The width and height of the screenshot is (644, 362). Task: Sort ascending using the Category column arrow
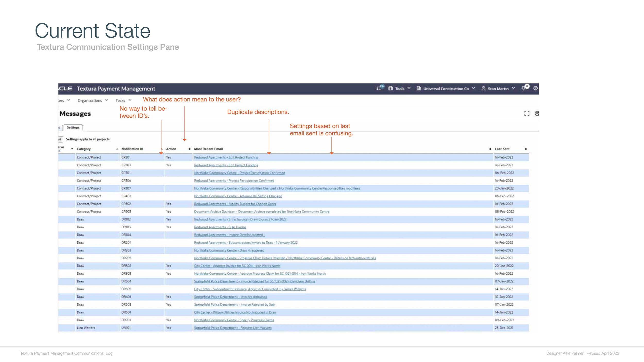117,149
